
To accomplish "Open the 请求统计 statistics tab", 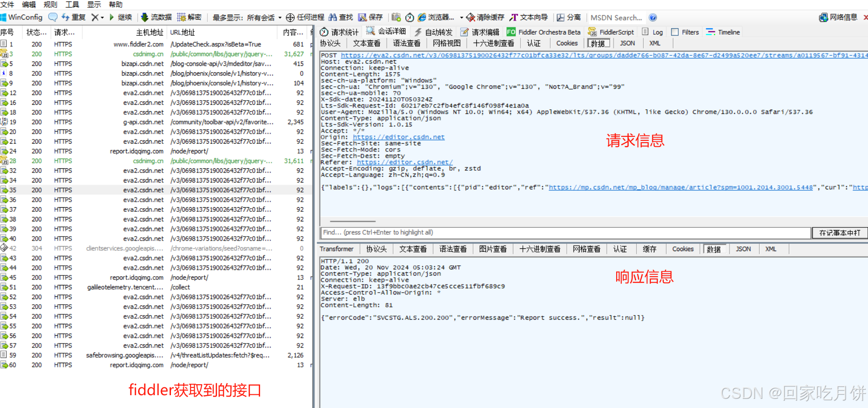I will [x=339, y=32].
